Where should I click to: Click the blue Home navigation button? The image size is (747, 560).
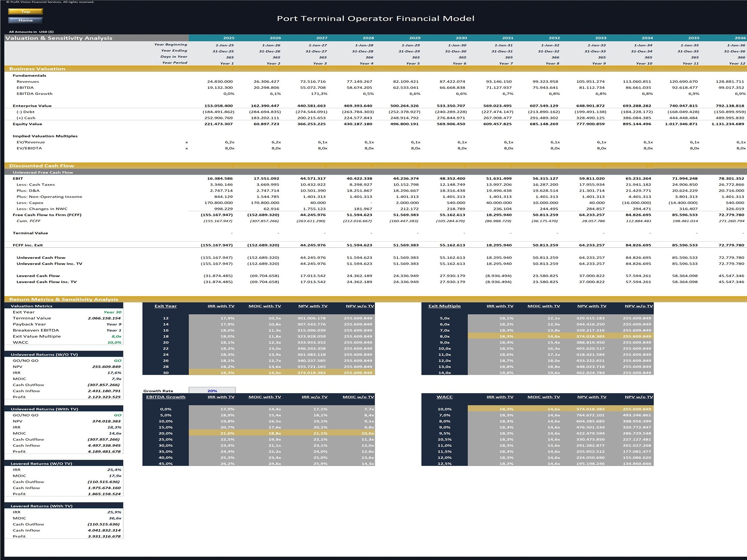25,21
